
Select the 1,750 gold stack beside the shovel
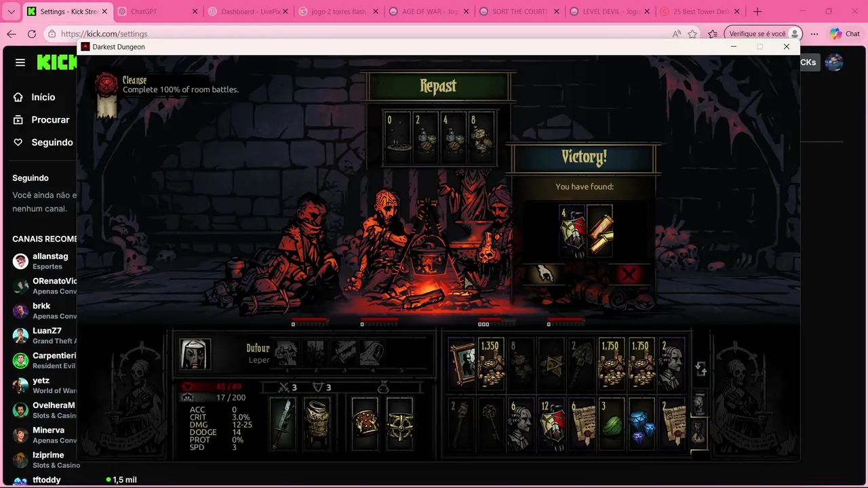[611, 364]
